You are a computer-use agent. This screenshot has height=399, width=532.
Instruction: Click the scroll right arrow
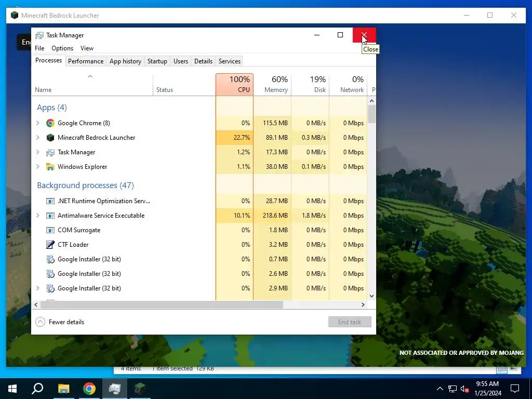pyautogui.click(x=363, y=304)
